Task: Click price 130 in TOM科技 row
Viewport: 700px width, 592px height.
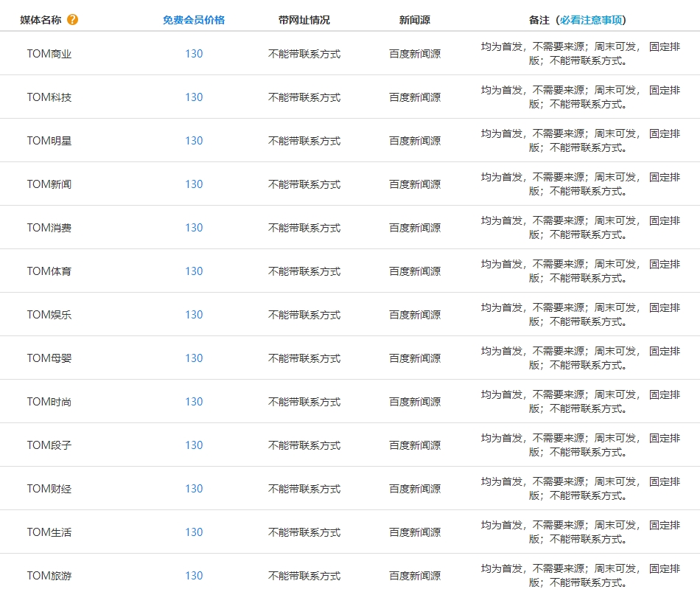Action: (194, 97)
